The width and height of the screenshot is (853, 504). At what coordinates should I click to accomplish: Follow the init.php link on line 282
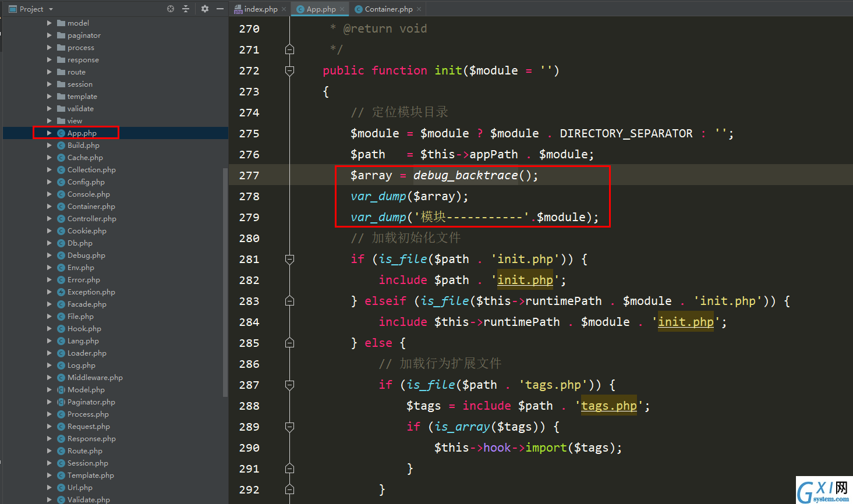click(x=525, y=281)
